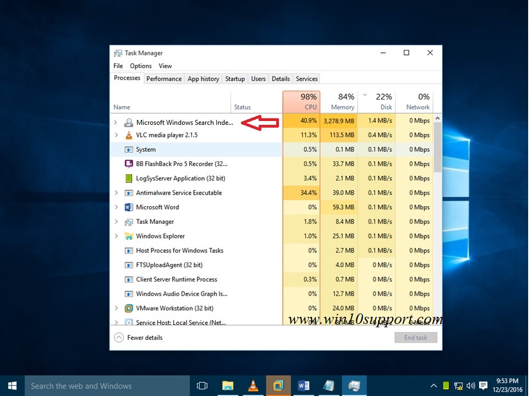
Task: Select the Host Process for Windows Tasks row
Action: click(272, 250)
